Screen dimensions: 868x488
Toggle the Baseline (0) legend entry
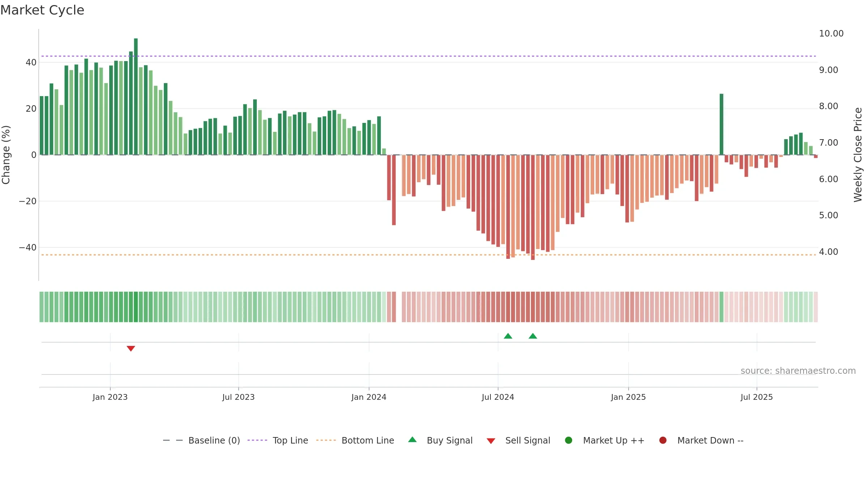pos(201,440)
